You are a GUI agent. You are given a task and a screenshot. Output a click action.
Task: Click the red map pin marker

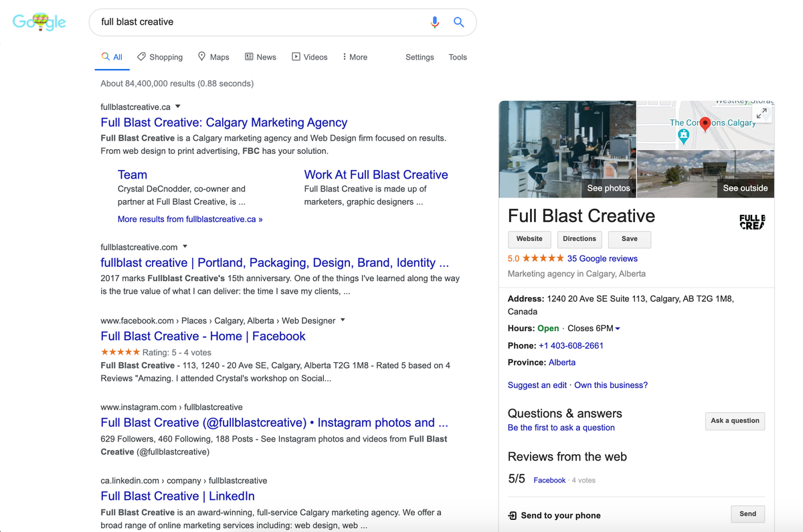(x=705, y=123)
